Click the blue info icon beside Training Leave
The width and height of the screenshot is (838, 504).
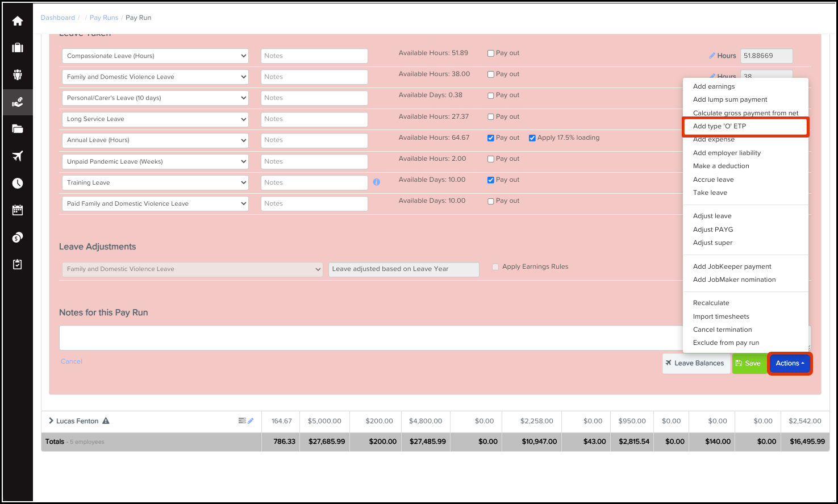(x=377, y=182)
